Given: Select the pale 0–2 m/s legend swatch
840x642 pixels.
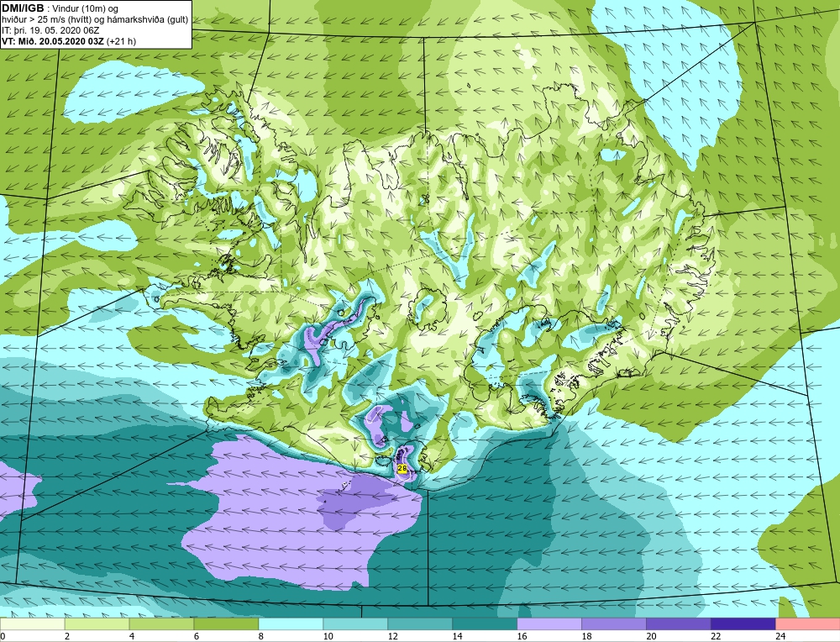Looking at the screenshot, I should click(x=32, y=624).
